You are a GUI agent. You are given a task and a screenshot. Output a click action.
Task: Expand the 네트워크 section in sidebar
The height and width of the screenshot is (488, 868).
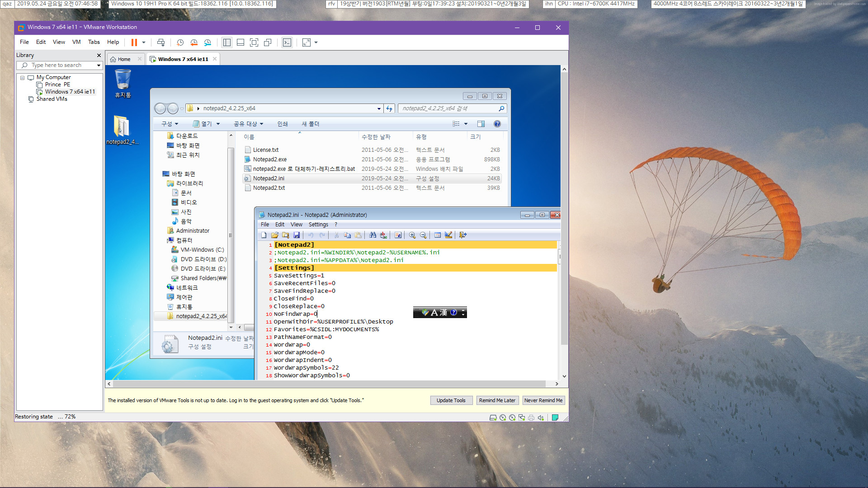[164, 287]
